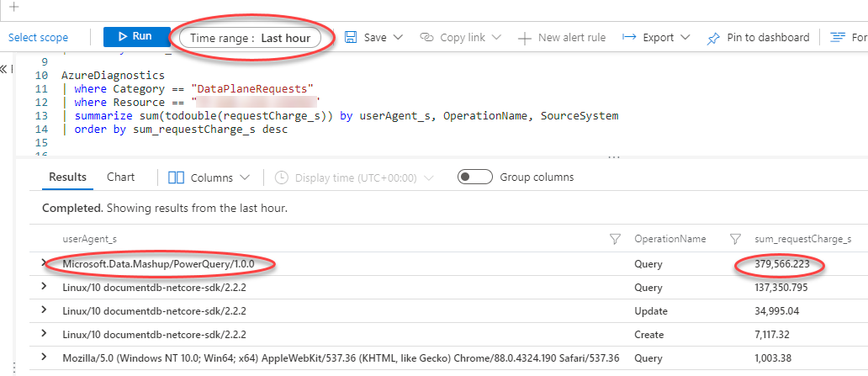
Task: Click the Save disk icon
Action: [351, 38]
